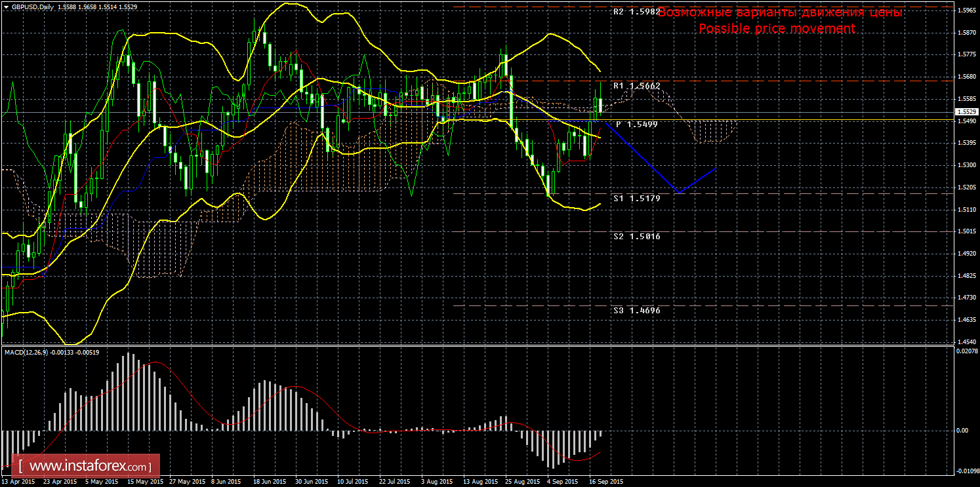The image size is (980, 487).
Task: Click the 1.4540 price scale value
Action: 967,341
